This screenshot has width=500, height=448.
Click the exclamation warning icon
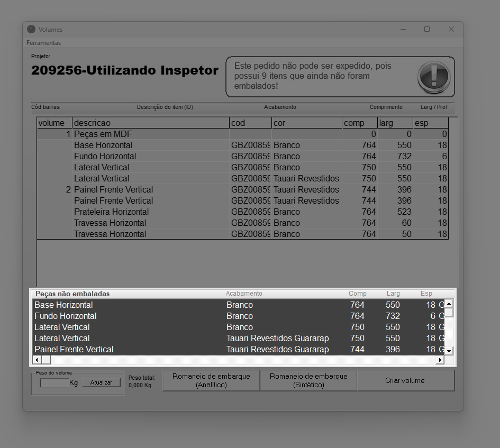click(433, 77)
